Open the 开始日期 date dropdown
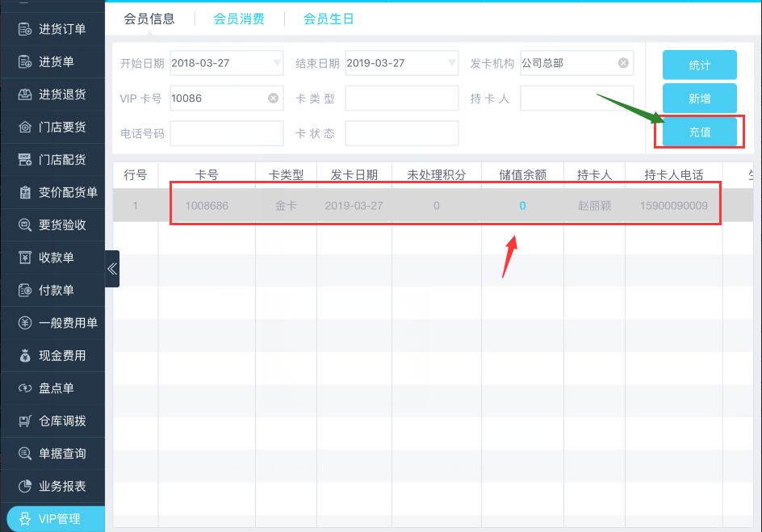 277,63
